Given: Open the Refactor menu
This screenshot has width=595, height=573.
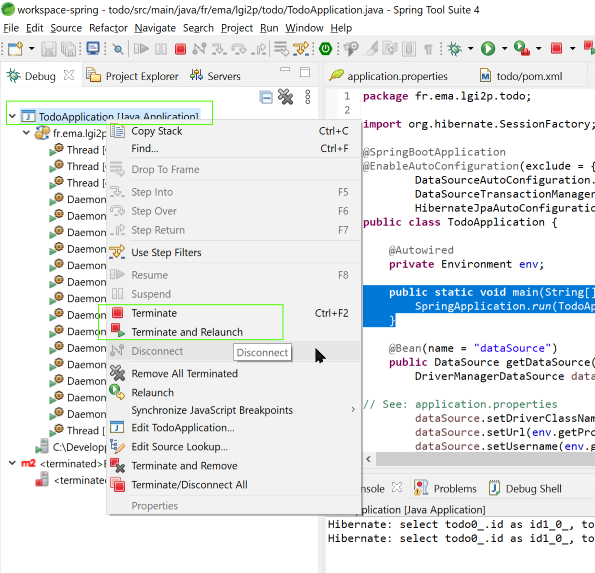Looking at the screenshot, I should pos(108,28).
